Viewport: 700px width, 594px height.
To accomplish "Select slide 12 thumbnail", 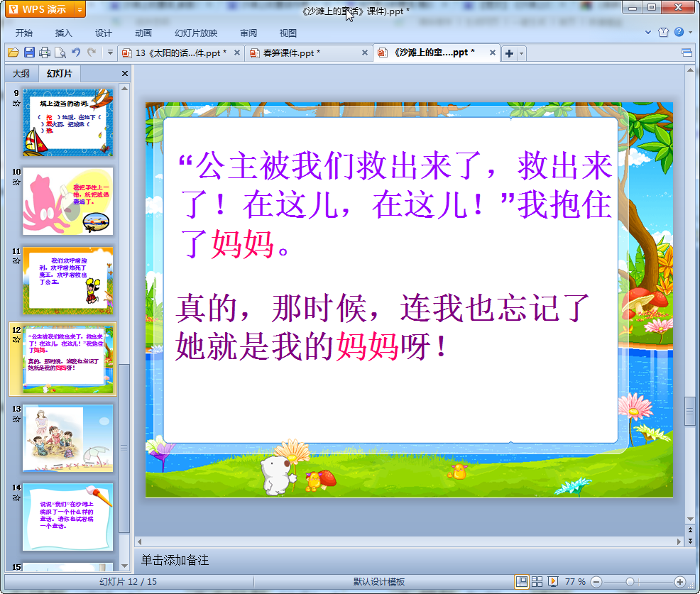I will tap(68, 359).
